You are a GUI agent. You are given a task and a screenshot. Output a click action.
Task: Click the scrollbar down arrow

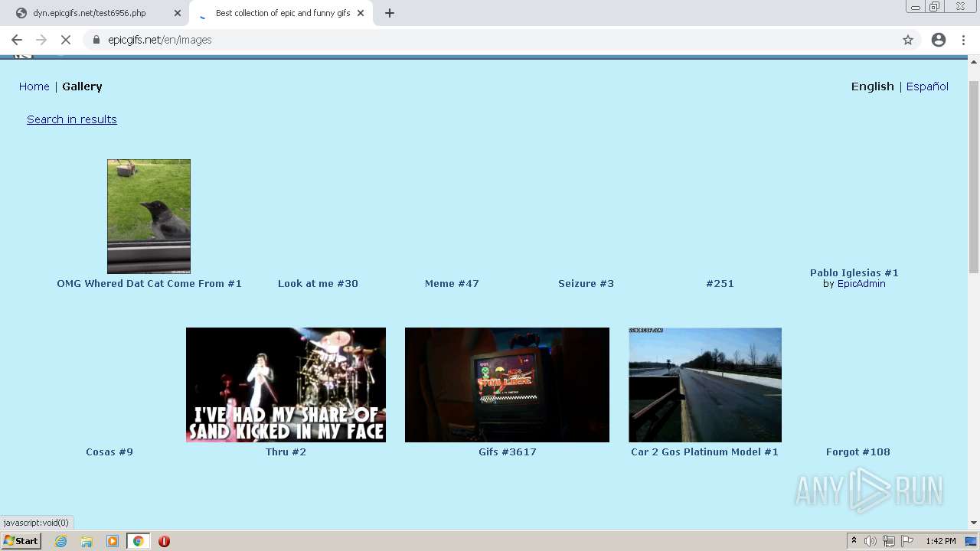[974, 523]
